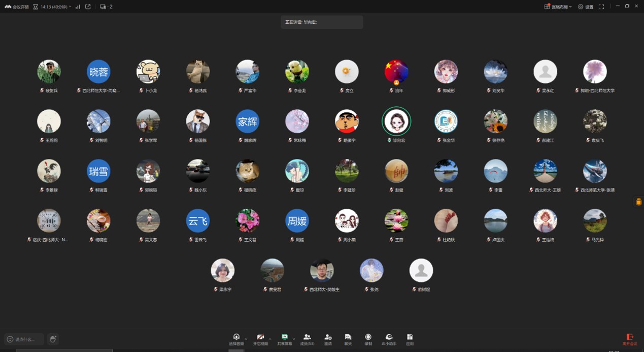Screen dimensions: 644x352
Task: Click the 邀请 invite icon
Action: (328, 339)
